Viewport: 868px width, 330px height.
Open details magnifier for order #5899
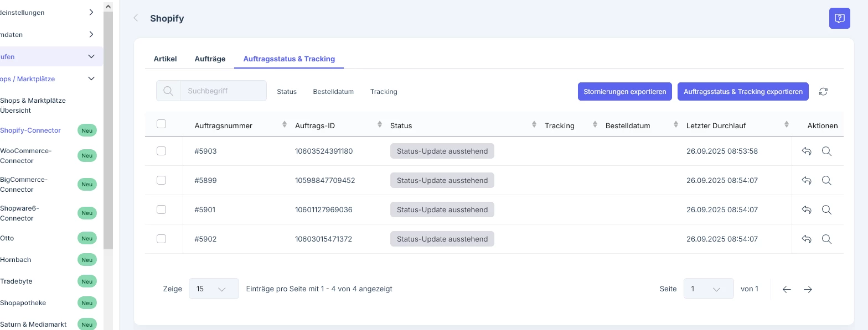826,180
